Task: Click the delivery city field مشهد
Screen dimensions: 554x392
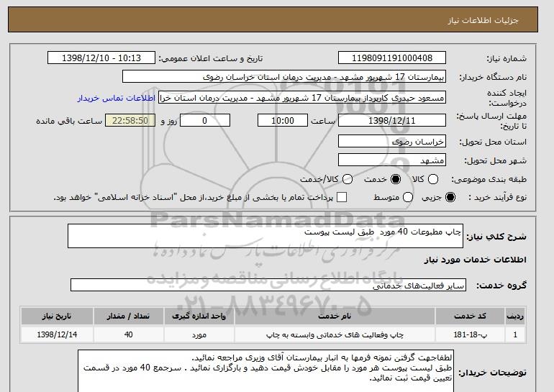Action: 392,160
